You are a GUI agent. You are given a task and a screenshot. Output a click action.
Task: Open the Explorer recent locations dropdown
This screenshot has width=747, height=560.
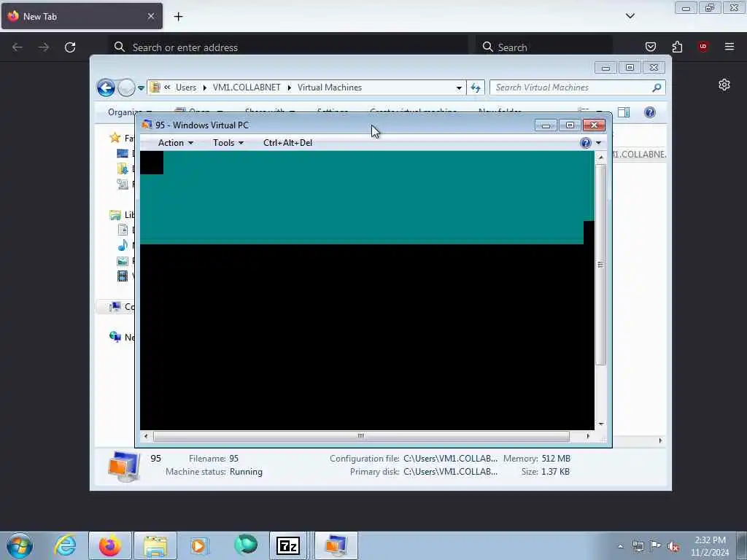coord(141,87)
